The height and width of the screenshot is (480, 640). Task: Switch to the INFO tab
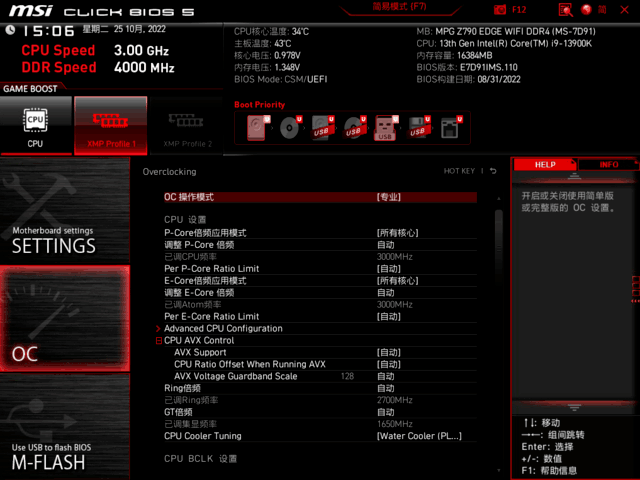(608, 164)
